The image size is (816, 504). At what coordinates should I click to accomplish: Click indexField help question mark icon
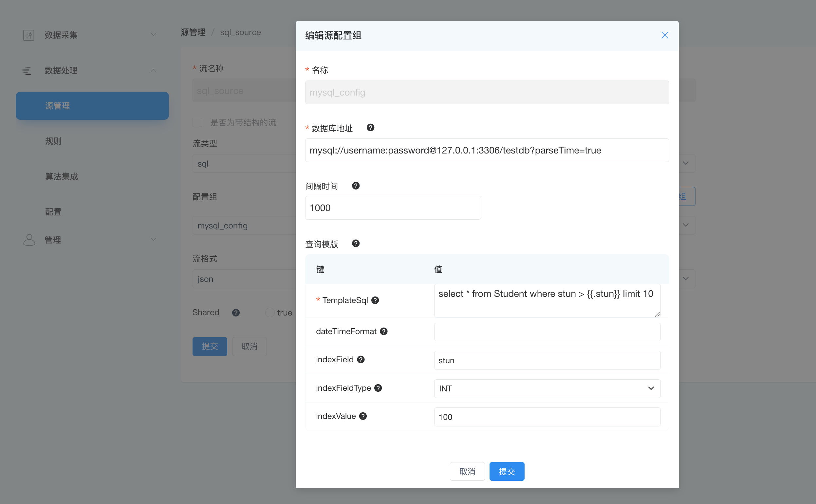361,359
